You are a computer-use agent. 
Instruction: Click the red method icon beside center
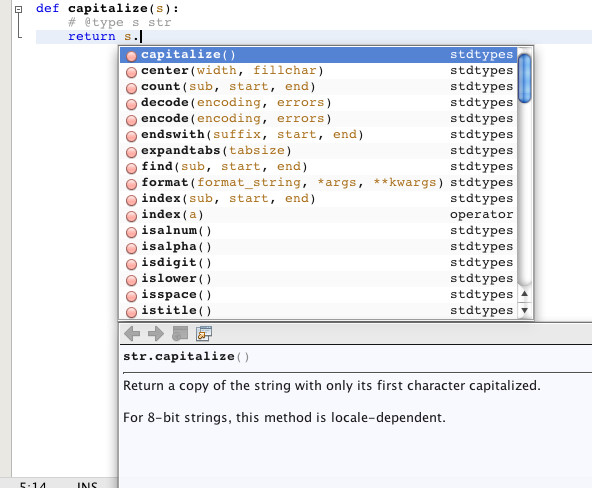pos(131,72)
